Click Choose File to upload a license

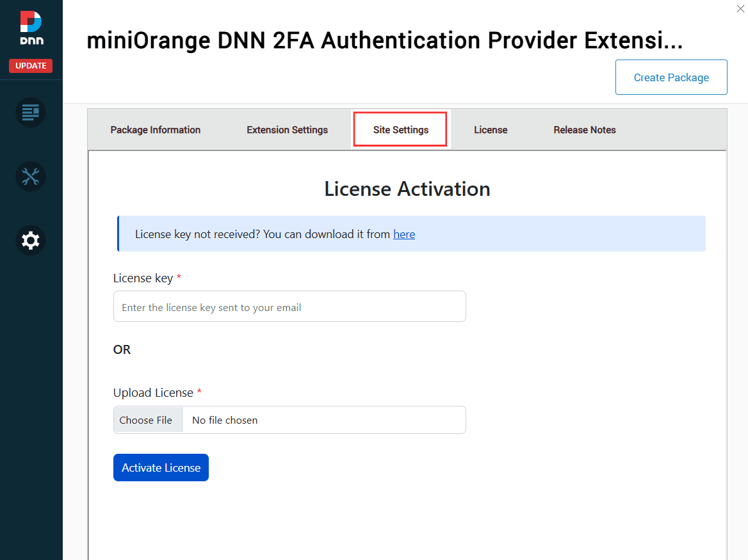147,420
